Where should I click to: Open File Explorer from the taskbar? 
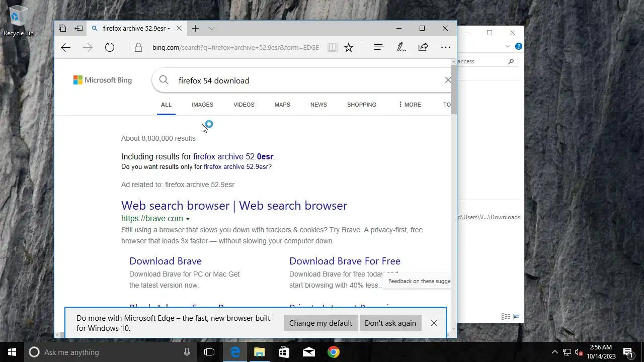tap(259, 352)
